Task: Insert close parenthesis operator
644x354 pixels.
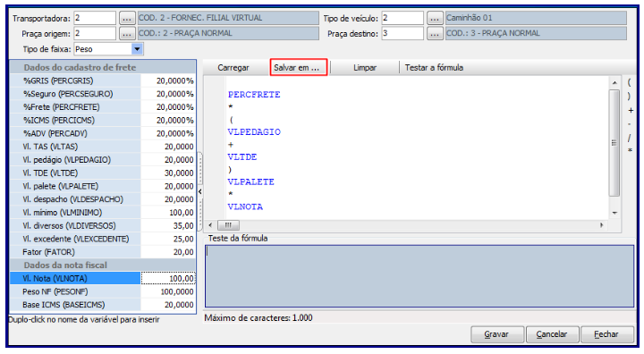Action: tap(630, 97)
